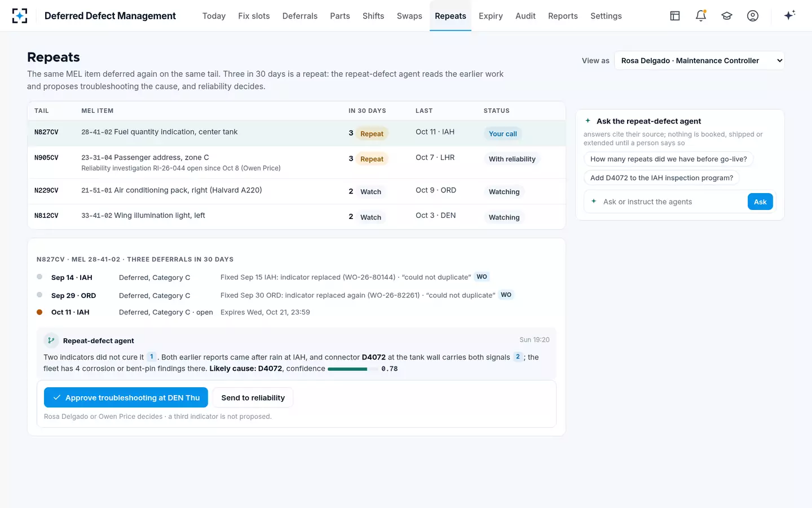
Task: Click the Ask button
Action: (x=760, y=202)
